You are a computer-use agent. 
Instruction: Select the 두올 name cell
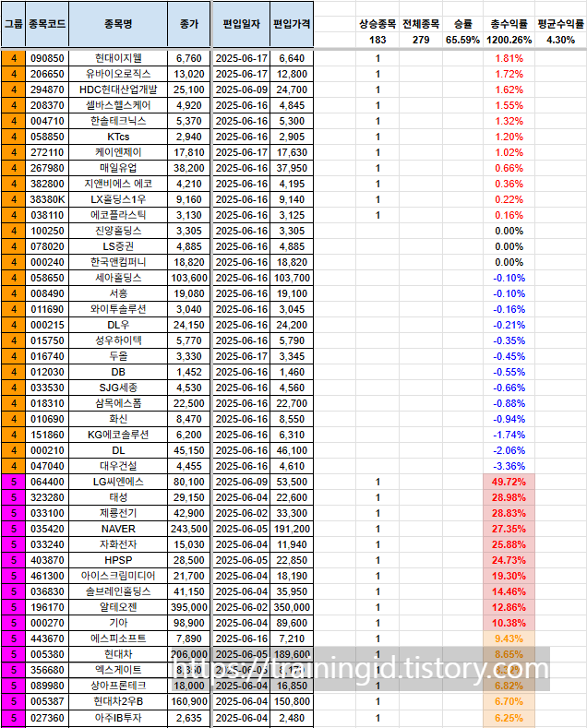(118, 356)
